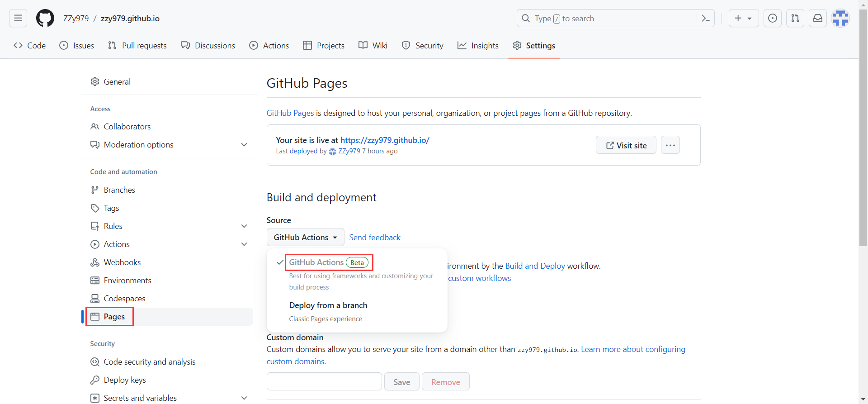Image resolution: width=868 pixels, height=404 pixels.
Task: Click the Rules sidebar icon
Action: click(95, 226)
